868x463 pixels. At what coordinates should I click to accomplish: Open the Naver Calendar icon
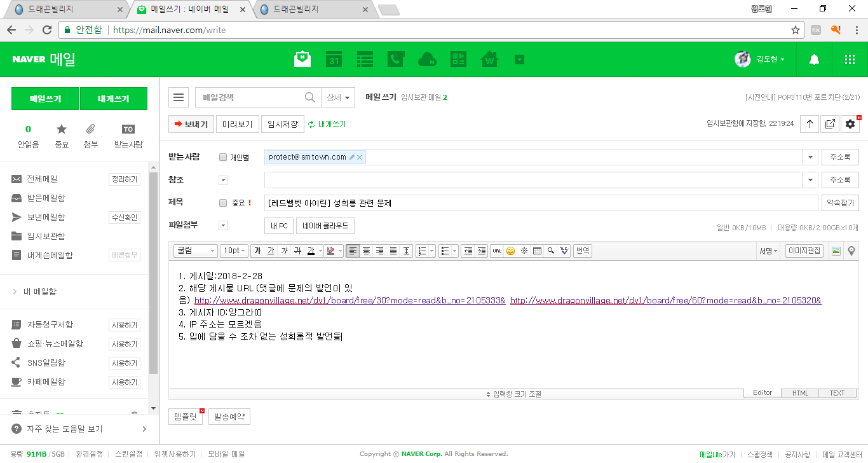coord(334,59)
